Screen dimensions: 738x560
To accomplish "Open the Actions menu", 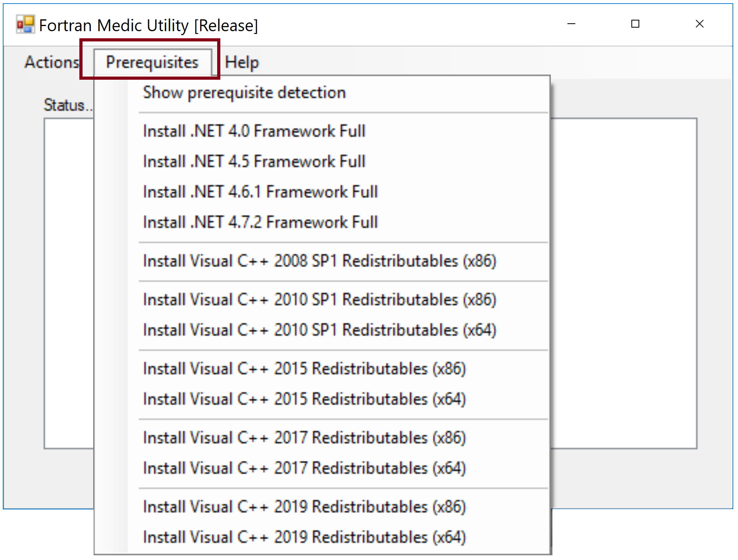I will click(52, 62).
